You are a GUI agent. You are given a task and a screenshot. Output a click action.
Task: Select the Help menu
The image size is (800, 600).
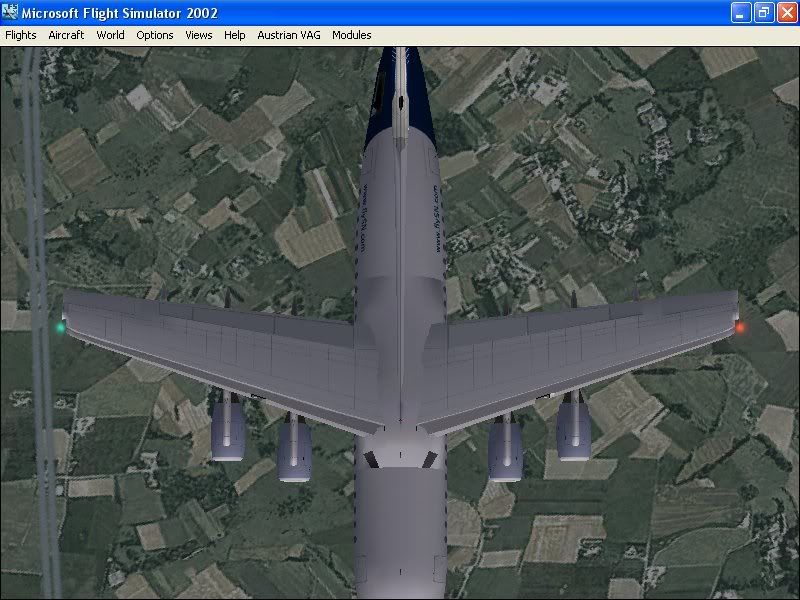(x=235, y=35)
